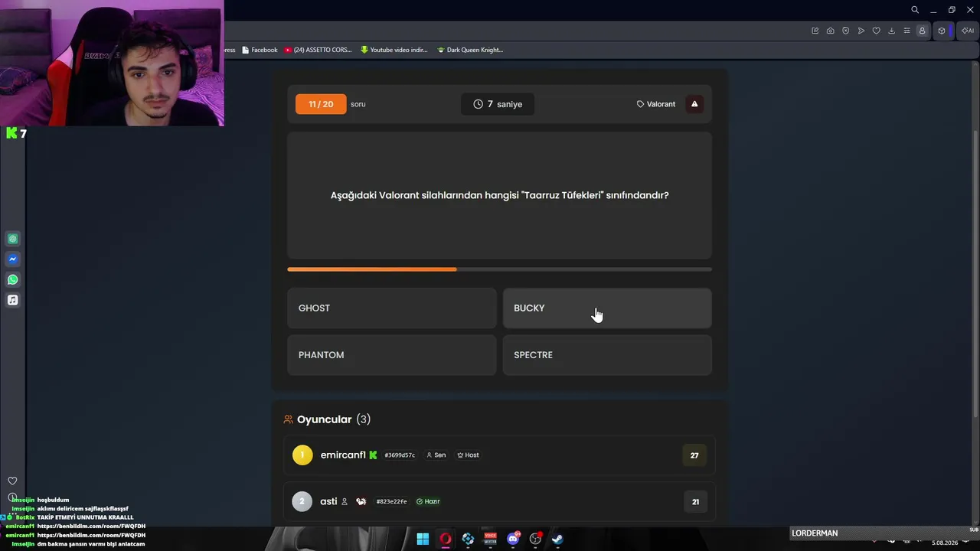The width and height of the screenshot is (980, 551).
Task: Click the score 27 for emircanf1
Action: (x=694, y=455)
